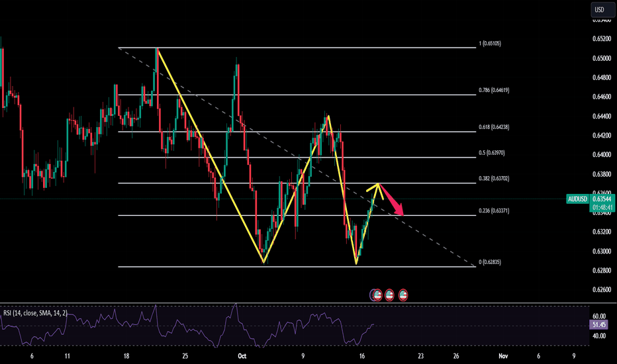The image size is (617, 364).
Task: Select Fibonacci label 0.382 (0.63702)
Action: [x=494, y=179]
